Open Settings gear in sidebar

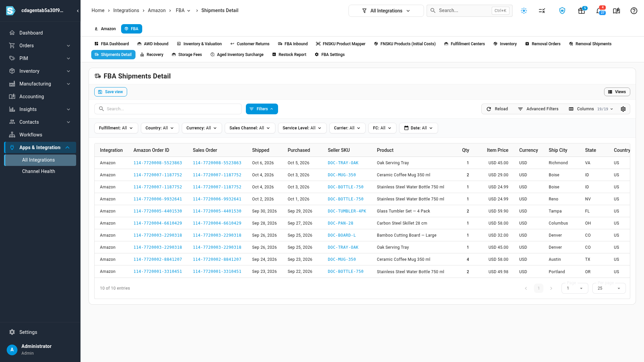point(12,332)
